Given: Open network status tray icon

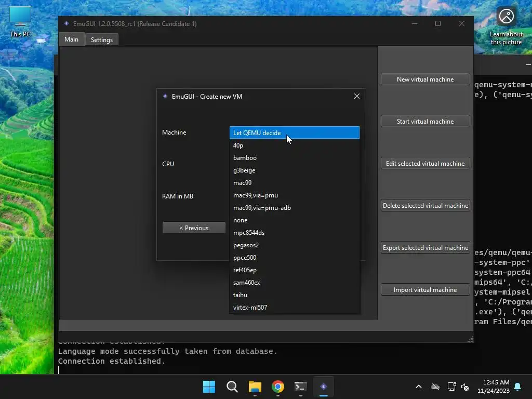Looking at the screenshot, I should pos(451,387).
